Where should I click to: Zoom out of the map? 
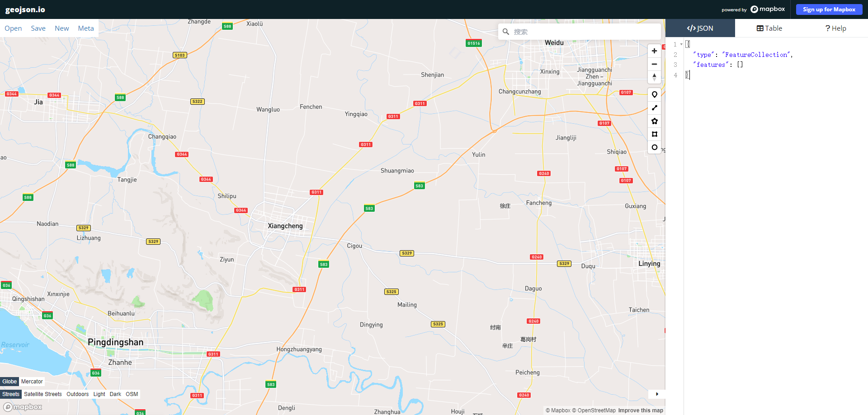(654, 64)
